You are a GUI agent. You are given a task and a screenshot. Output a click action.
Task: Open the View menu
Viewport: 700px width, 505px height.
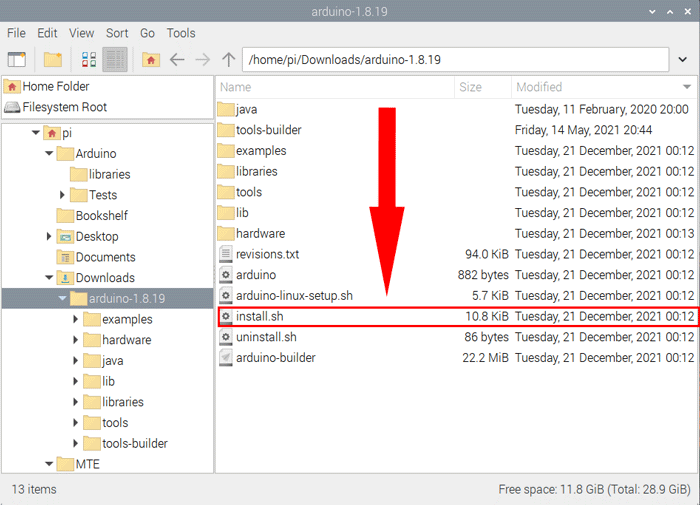(x=81, y=33)
